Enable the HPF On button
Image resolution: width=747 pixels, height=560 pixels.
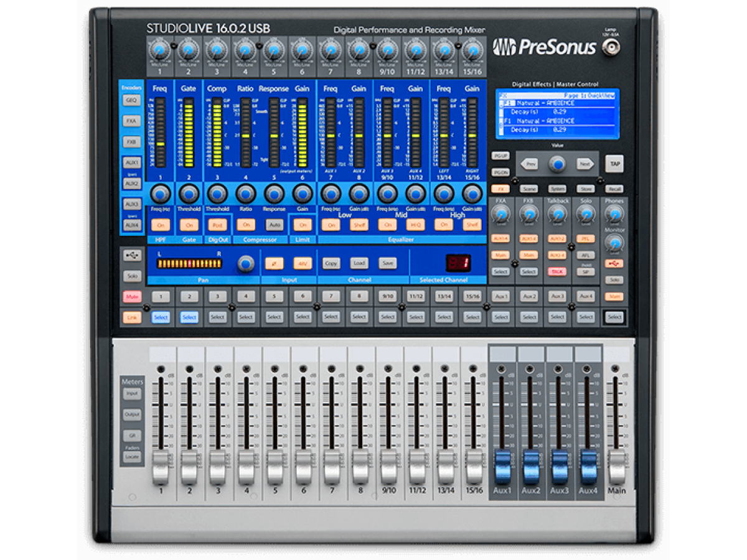161,225
